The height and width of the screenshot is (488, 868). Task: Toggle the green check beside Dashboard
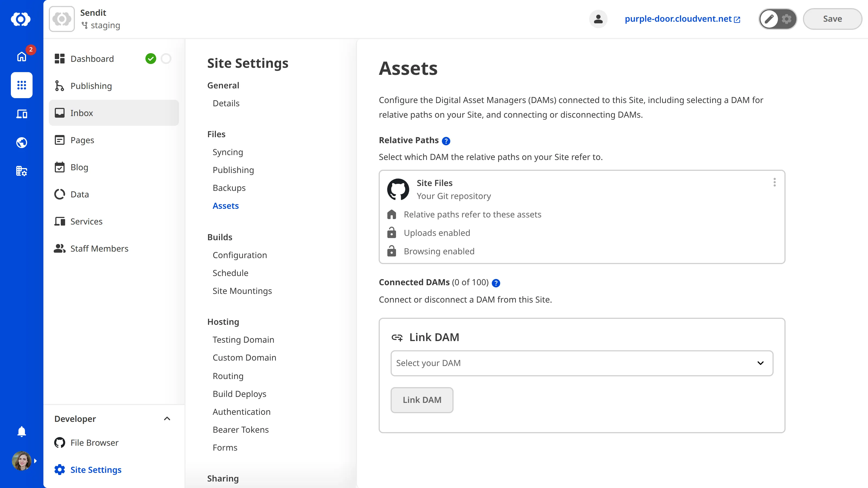[151, 59]
